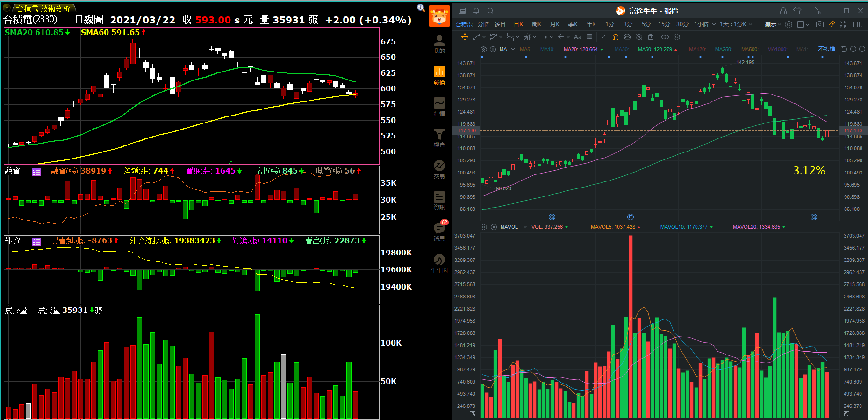The width and height of the screenshot is (868, 420).
Task: Select the angle line drawing tool
Action: 603,37
